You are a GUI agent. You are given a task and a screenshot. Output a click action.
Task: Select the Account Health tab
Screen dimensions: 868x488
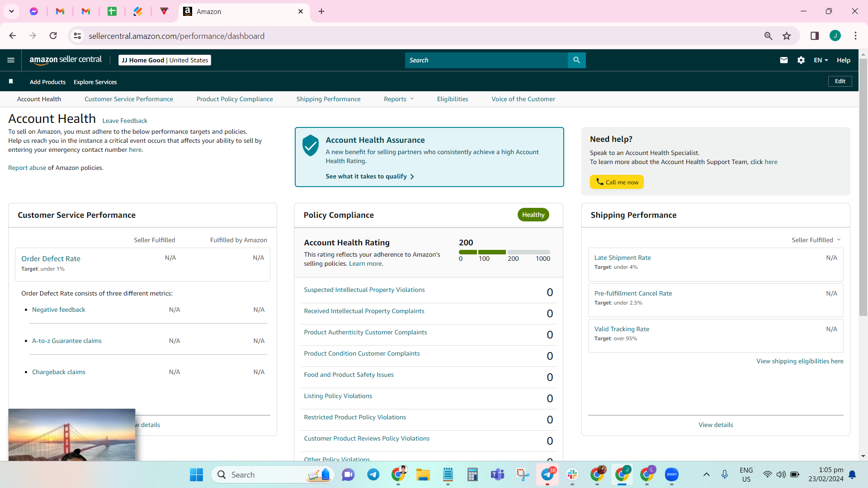(x=39, y=99)
